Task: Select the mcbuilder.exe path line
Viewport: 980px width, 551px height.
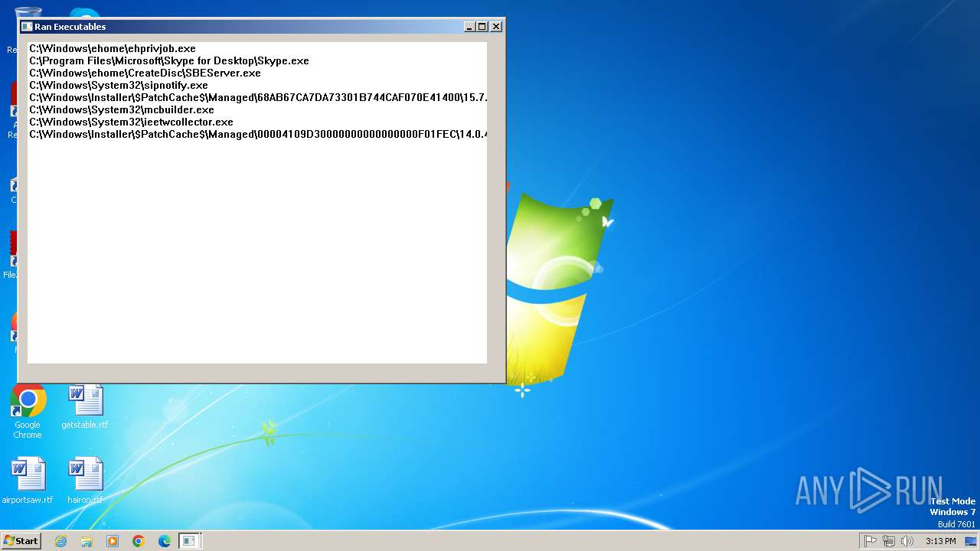Action: (x=122, y=109)
